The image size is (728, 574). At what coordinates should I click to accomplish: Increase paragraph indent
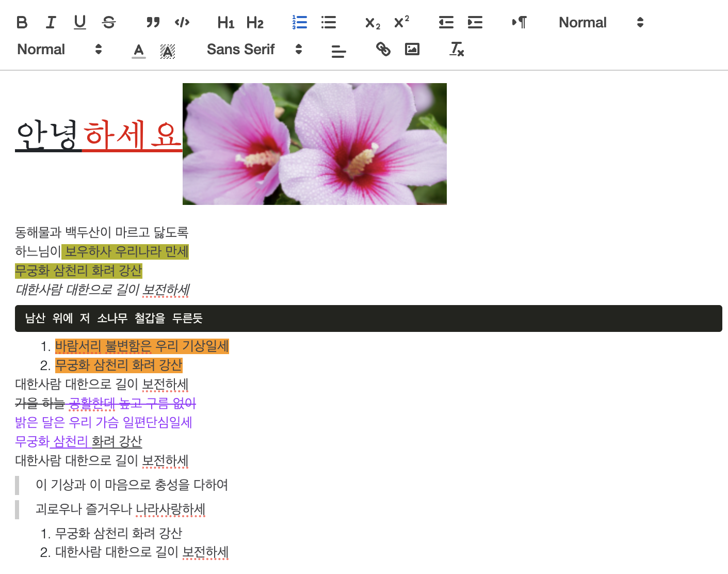(475, 22)
